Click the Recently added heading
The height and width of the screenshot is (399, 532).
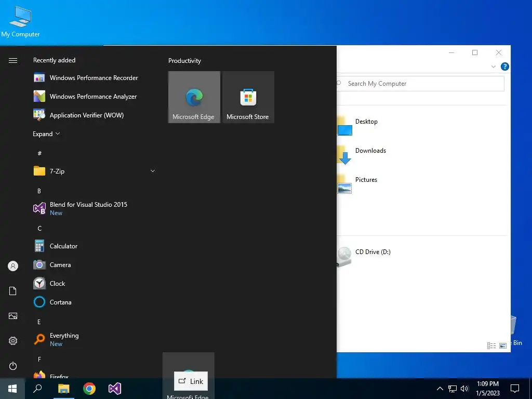tap(54, 60)
